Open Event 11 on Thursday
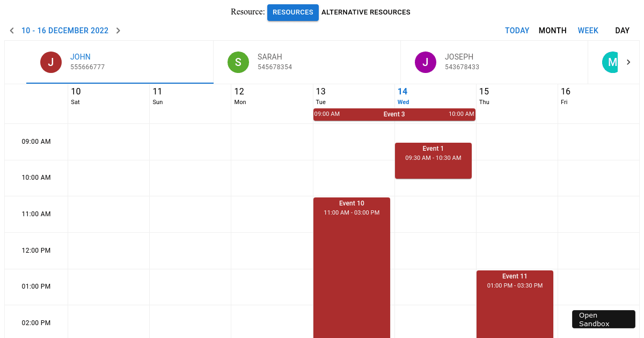Screen dimensions: 644x338 tap(515, 303)
